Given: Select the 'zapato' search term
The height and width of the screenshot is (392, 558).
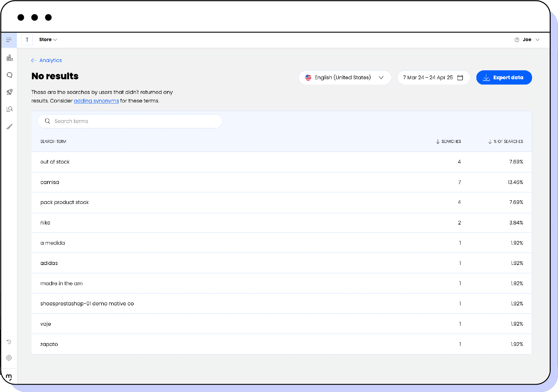Looking at the screenshot, I should click(x=49, y=344).
